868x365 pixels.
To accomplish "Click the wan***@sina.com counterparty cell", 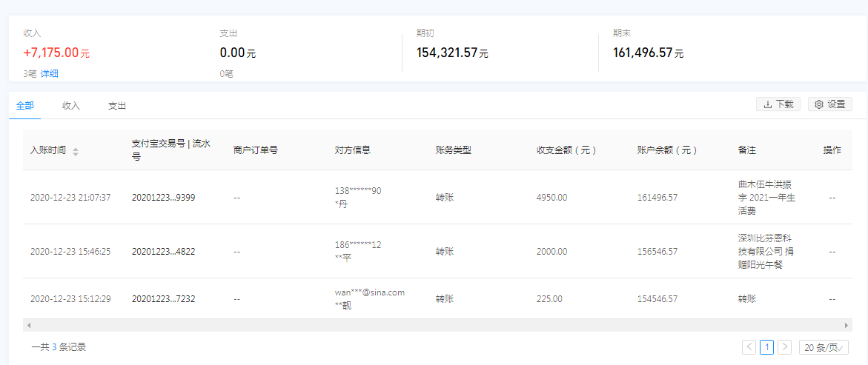I will (x=369, y=292).
